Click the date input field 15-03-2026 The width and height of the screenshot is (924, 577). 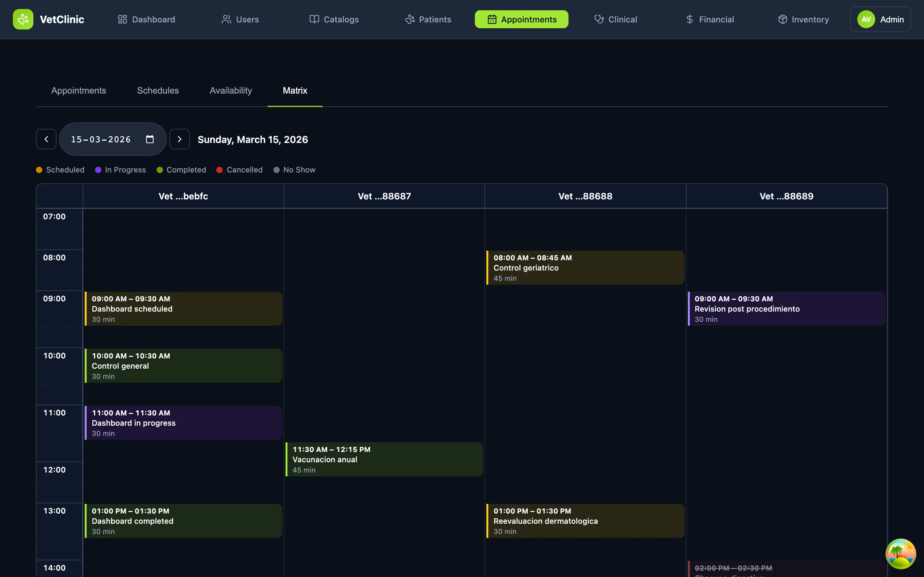pos(101,139)
